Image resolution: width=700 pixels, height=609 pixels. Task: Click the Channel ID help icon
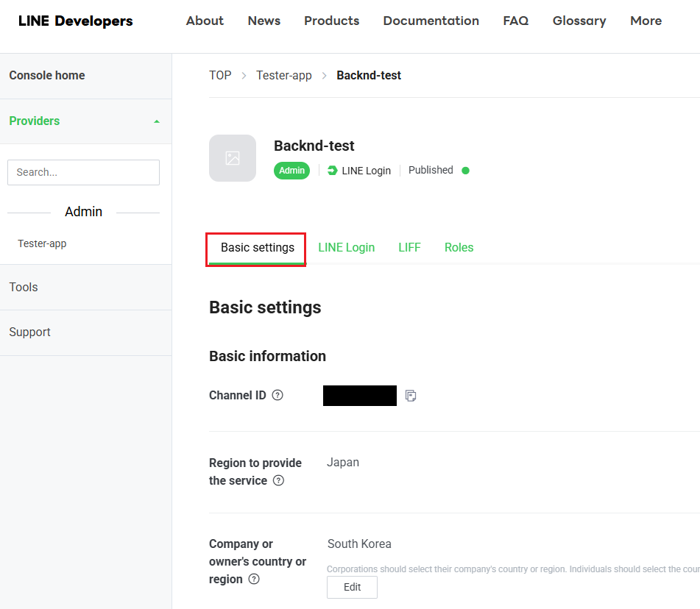(277, 395)
